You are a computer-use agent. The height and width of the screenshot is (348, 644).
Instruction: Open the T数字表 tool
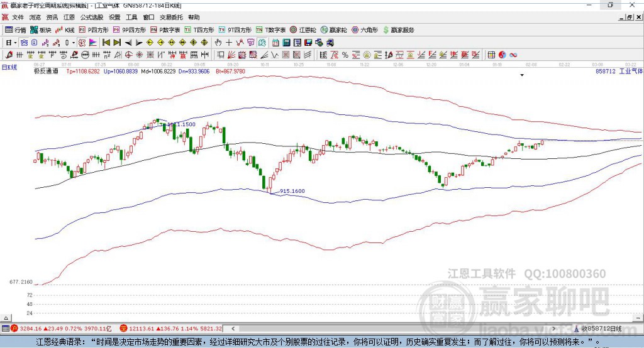pyautogui.click(x=270, y=30)
